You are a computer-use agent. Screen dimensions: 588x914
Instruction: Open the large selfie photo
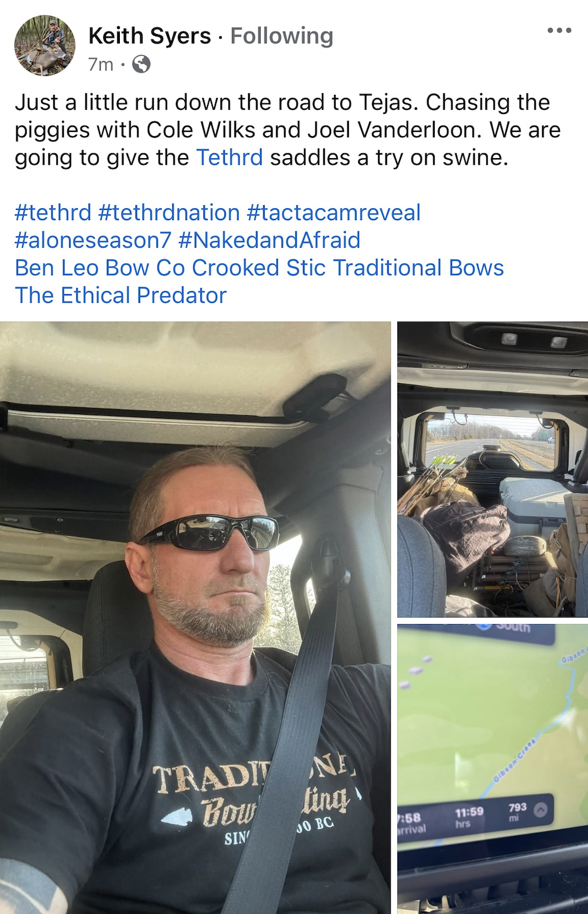point(196,617)
